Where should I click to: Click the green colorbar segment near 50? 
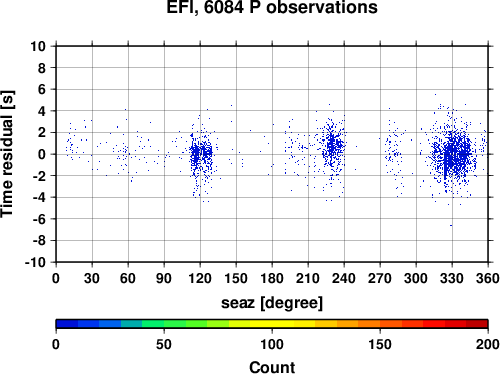coord(175,324)
